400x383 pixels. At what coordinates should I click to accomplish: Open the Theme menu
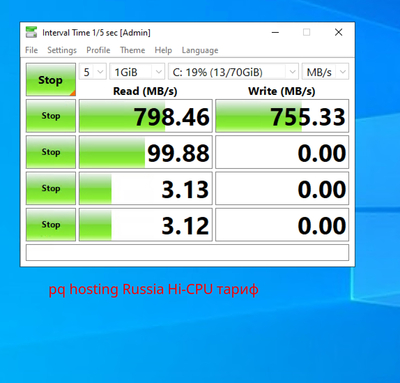coord(133,50)
